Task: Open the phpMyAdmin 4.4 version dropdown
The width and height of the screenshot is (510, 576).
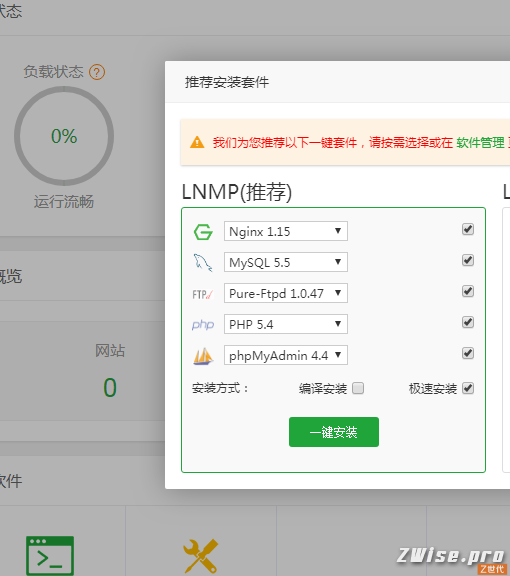Action: tap(286, 355)
